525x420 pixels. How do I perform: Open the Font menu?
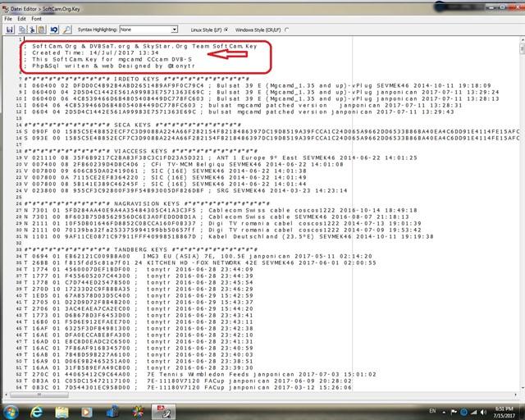click(36, 19)
